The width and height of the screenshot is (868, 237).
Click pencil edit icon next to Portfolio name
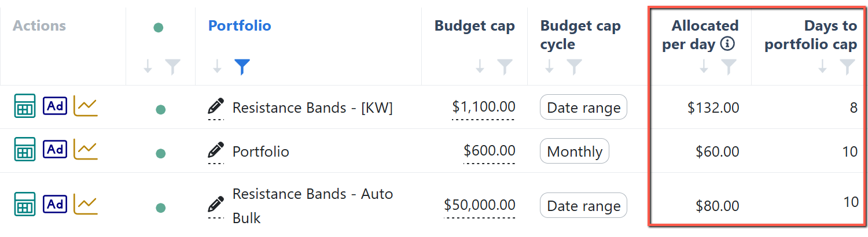[x=215, y=151]
